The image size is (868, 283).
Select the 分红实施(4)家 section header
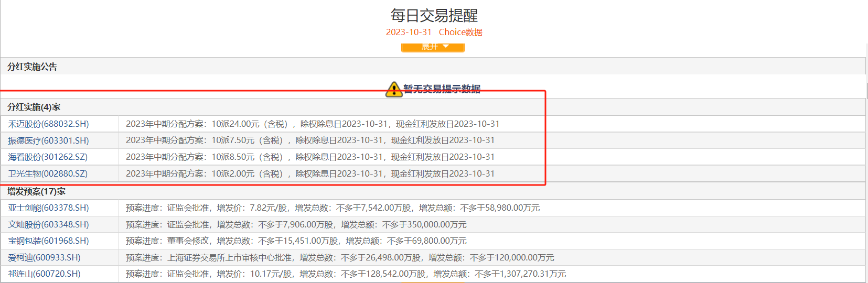(34, 107)
